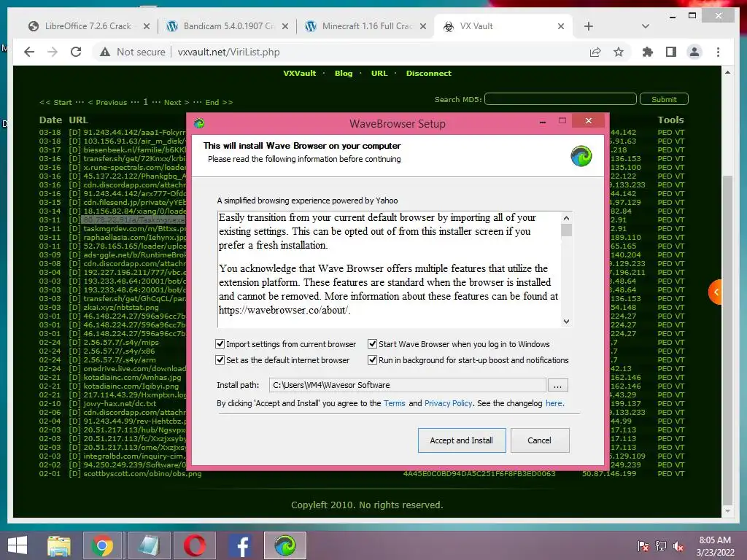Screen dimensions: 747x560
Task: Open the Facebook taskbar icon
Action: [x=241, y=545]
